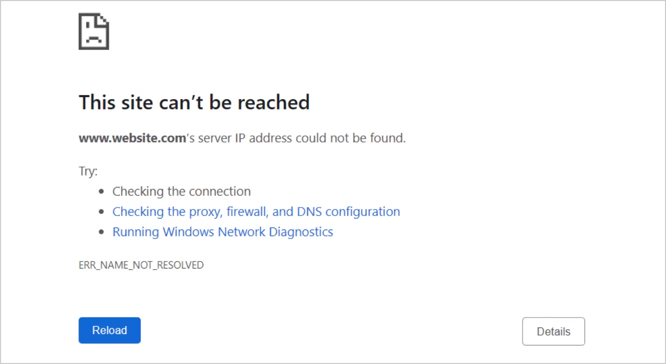This screenshot has width=666, height=364.
Task: Click the words "DNS configuration" in the link
Action: pos(348,212)
